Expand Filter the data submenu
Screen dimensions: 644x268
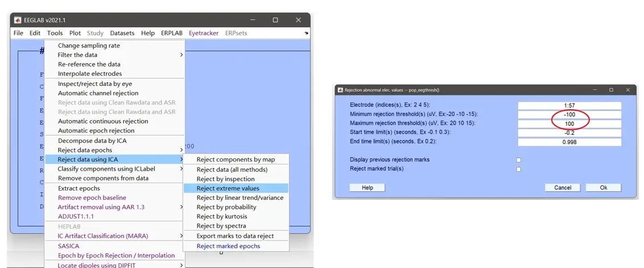pyautogui.click(x=114, y=55)
